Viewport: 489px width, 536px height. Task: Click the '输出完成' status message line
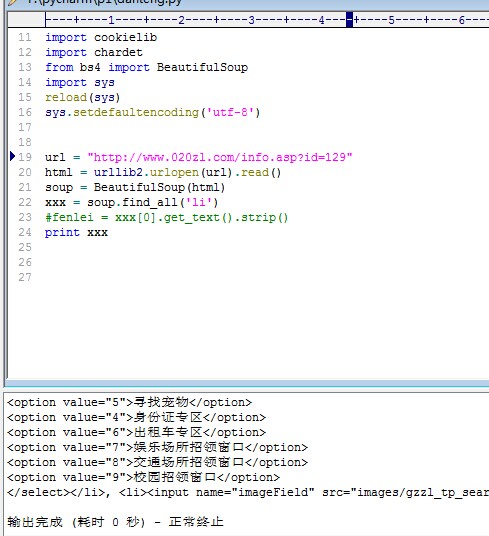tap(116, 522)
